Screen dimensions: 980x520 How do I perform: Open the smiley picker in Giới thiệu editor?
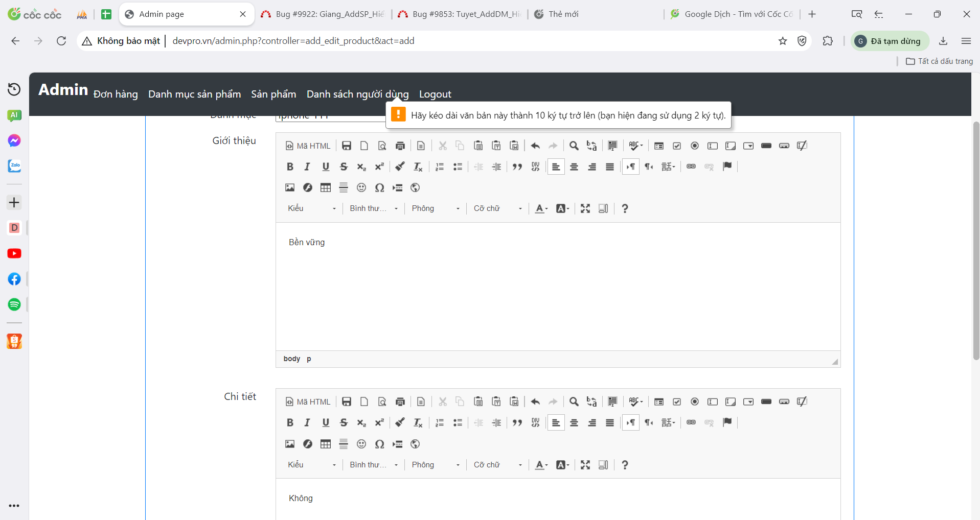coord(361,187)
